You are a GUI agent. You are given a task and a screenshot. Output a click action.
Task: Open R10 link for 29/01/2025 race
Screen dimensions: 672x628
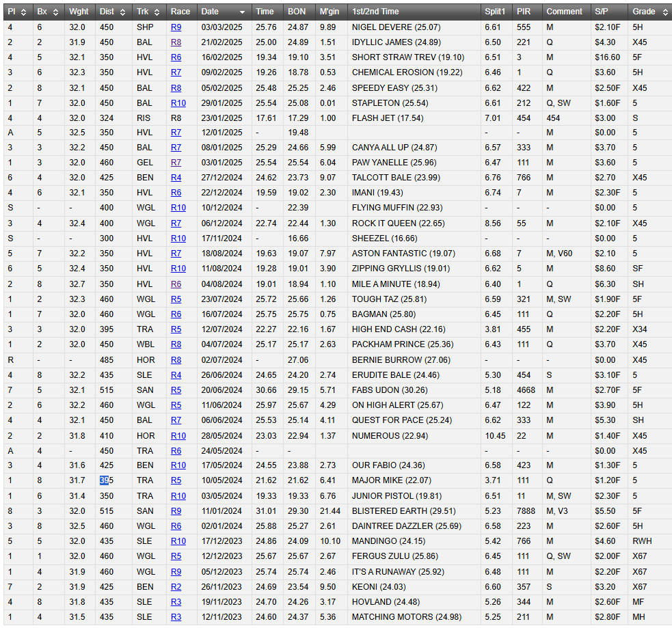[x=178, y=103]
